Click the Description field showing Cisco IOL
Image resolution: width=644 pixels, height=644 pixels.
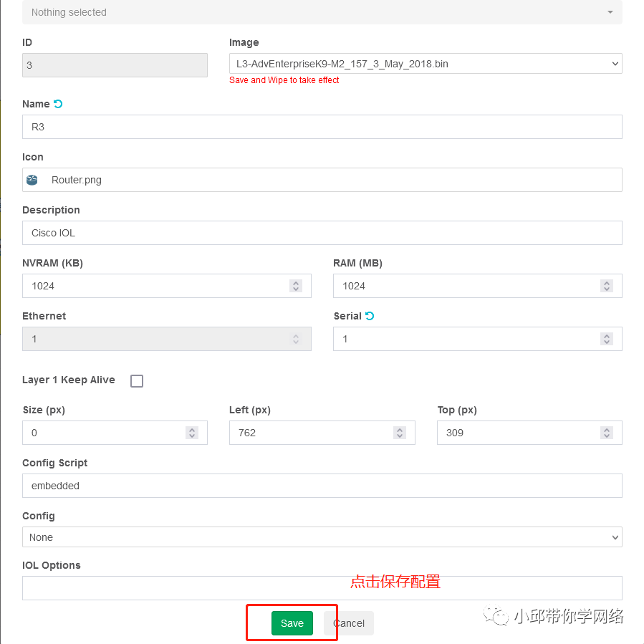click(x=322, y=233)
